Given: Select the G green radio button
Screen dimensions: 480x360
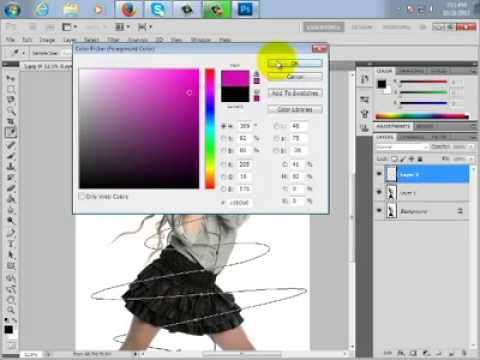Looking at the screenshot, I should 224,177.
